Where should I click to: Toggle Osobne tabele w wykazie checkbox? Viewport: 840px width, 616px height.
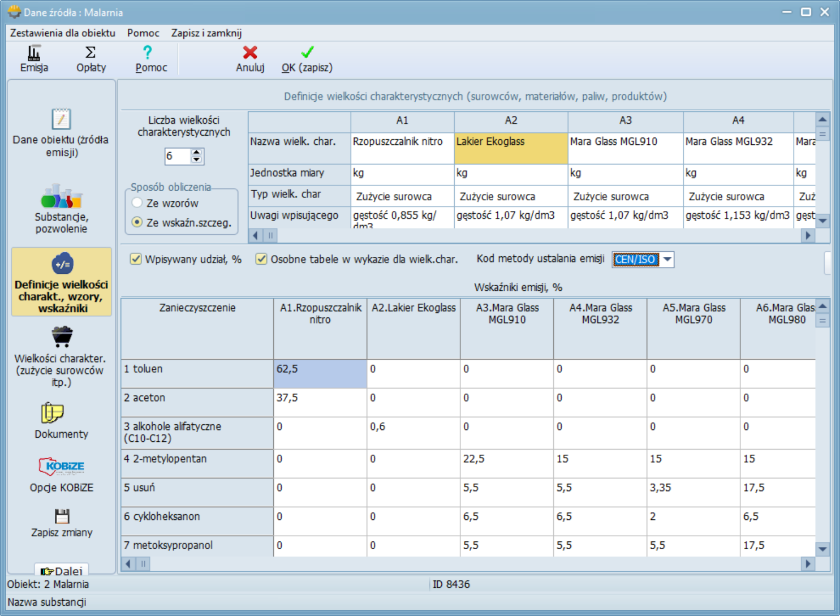[261, 259]
